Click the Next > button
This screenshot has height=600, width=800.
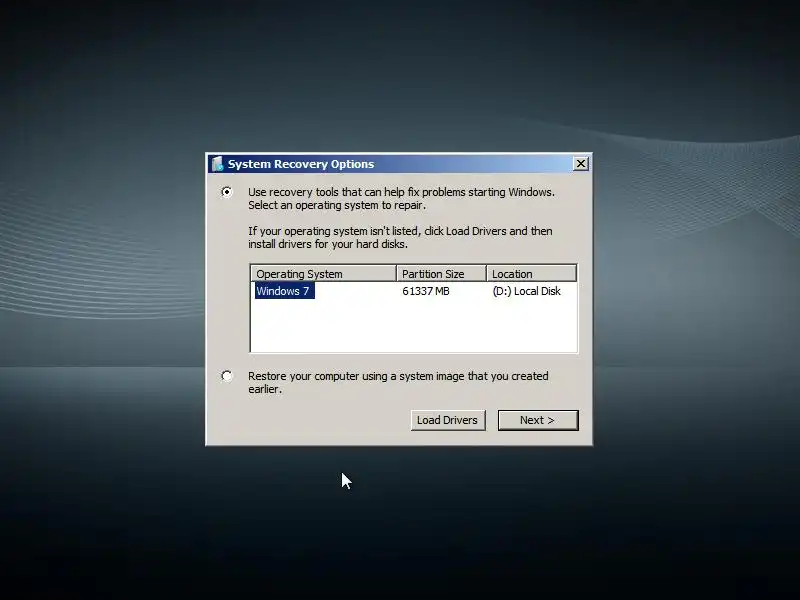pyautogui.click(x=538, y=420)
